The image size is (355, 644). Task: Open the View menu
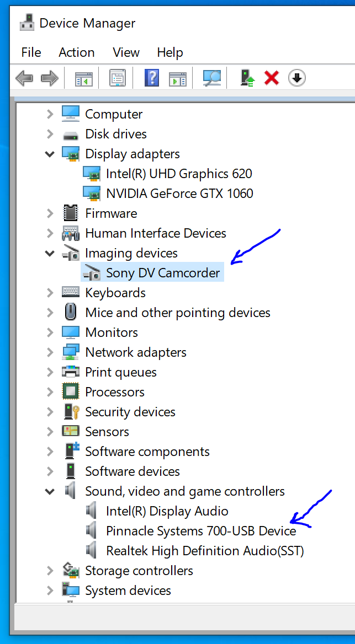point(126,52)
